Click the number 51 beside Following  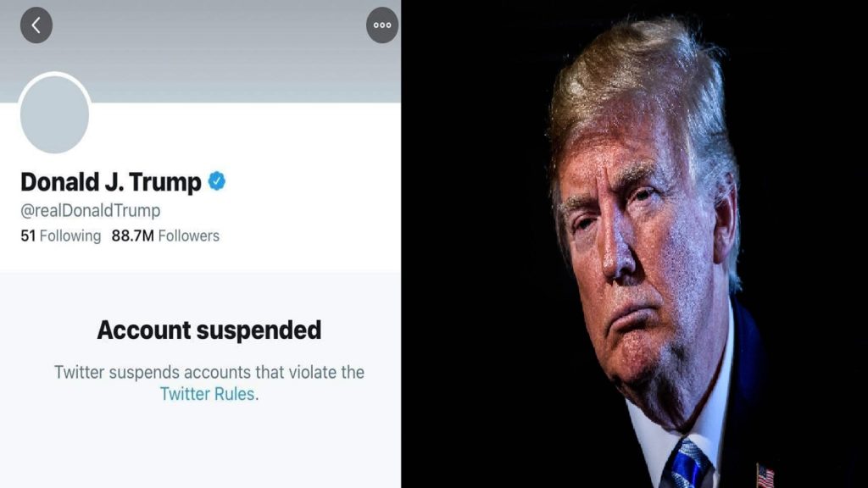click(x=28, y=236)
